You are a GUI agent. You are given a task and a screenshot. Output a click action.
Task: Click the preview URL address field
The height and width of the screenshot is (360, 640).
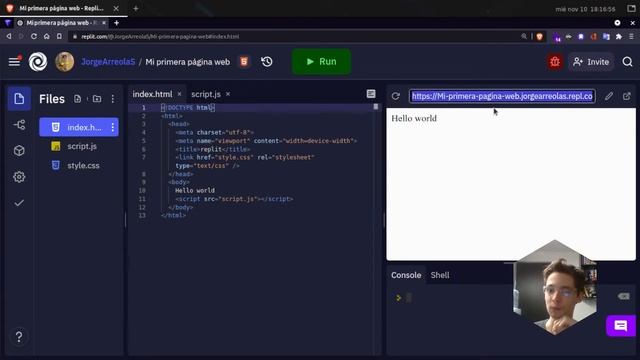coord(502,96)
